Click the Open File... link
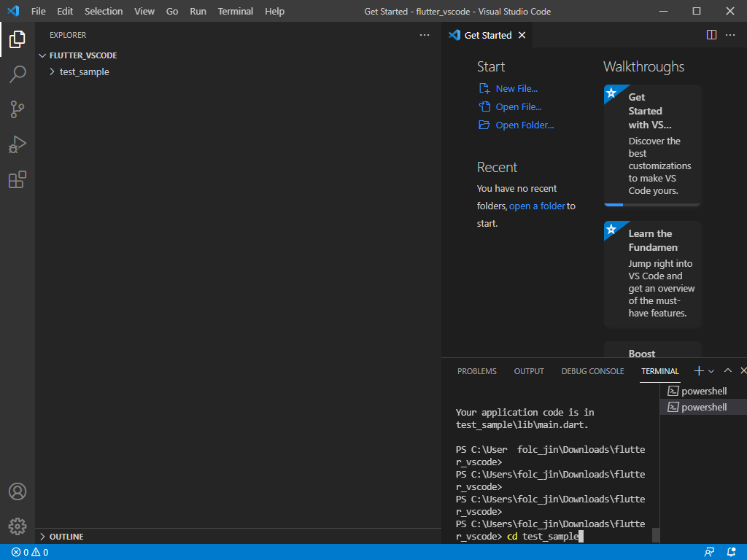 (519, 106)
